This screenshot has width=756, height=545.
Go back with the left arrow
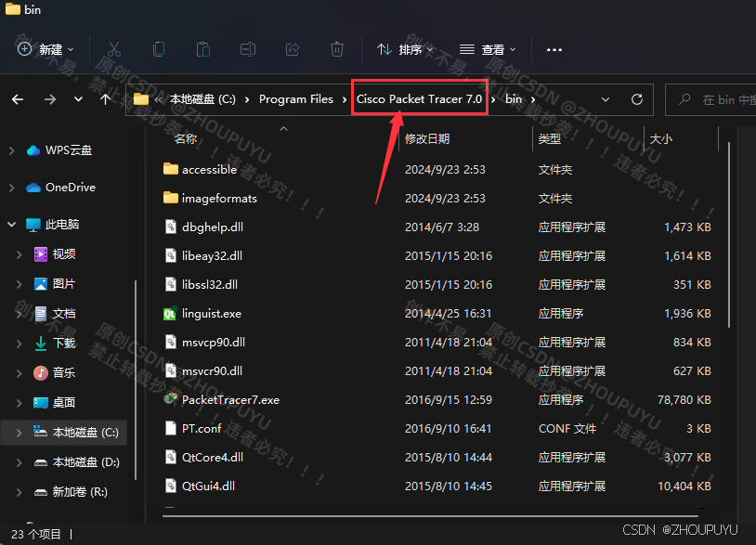(x=18, y=99)
